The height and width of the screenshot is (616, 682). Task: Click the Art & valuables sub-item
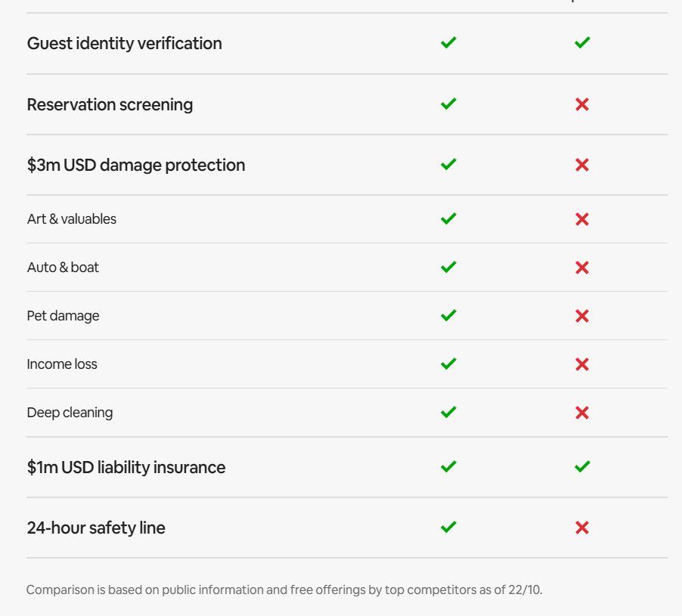click(x=72, y=219)
